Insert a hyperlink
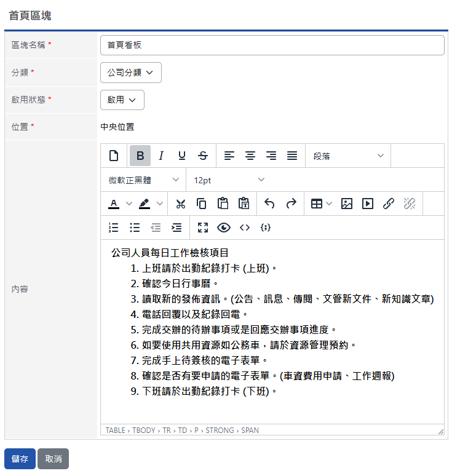Viewport: 452px width, 476px height. coord(389,204)
